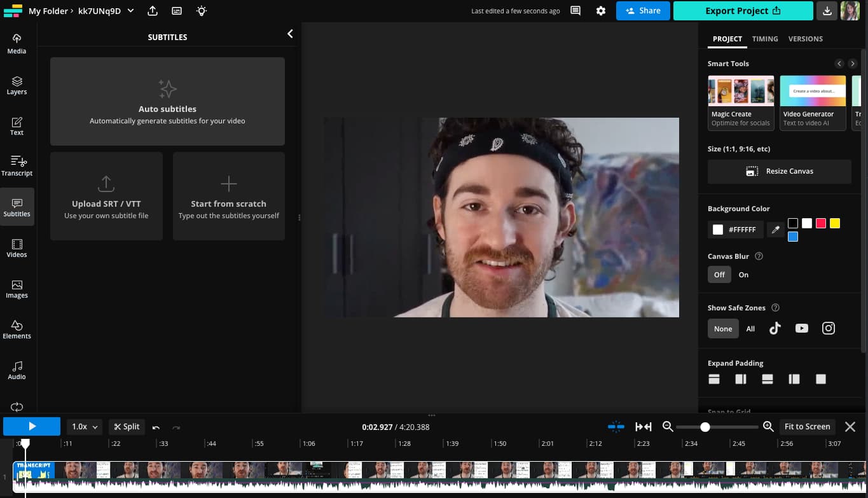
Task: Expand padding on the right side
Action: click(x=741, y=379)
